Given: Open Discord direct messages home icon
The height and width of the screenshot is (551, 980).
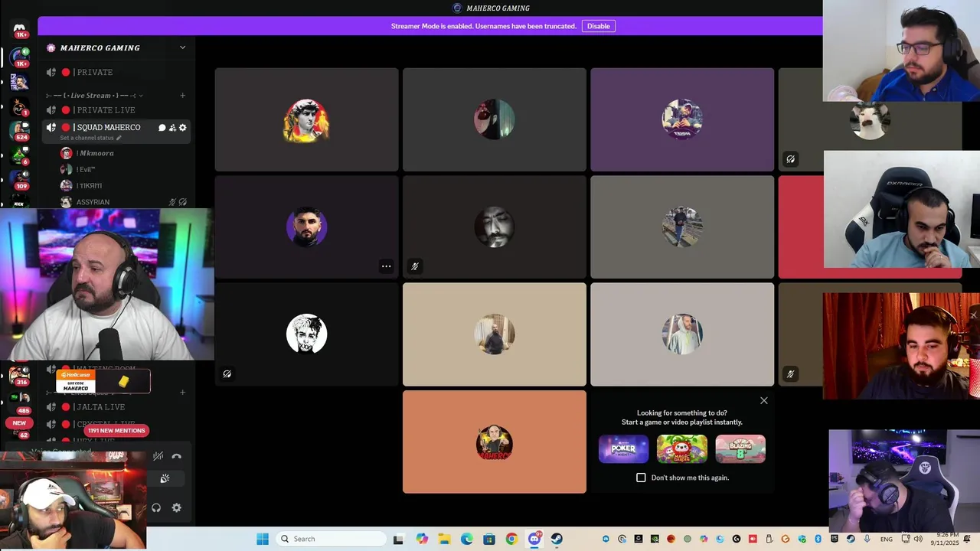Looking at the screenshot, I should click(x=20, y=28).
